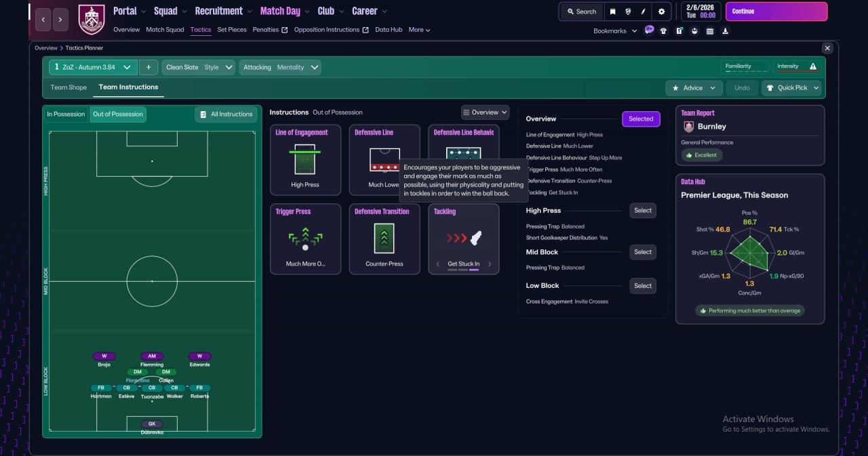Click the tactics board shortcut icon

coord(679,31)
